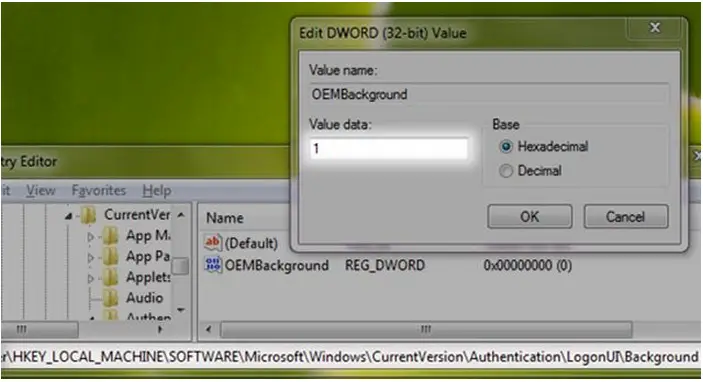The height and width of the screenshot is (382, 703).
Task: Select the Audio folder icon in tree
Action: pyautogui.click(x=110, y=298)
